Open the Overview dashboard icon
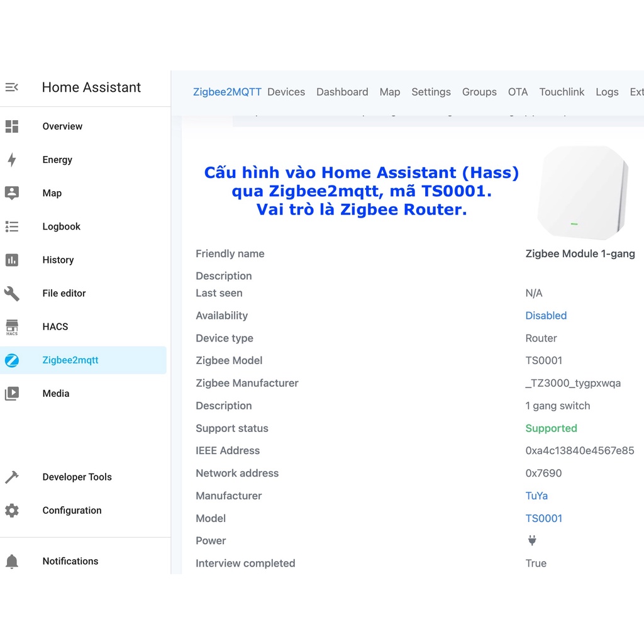Viewport: 644px width, 644px height. click(x=12, y=126)
